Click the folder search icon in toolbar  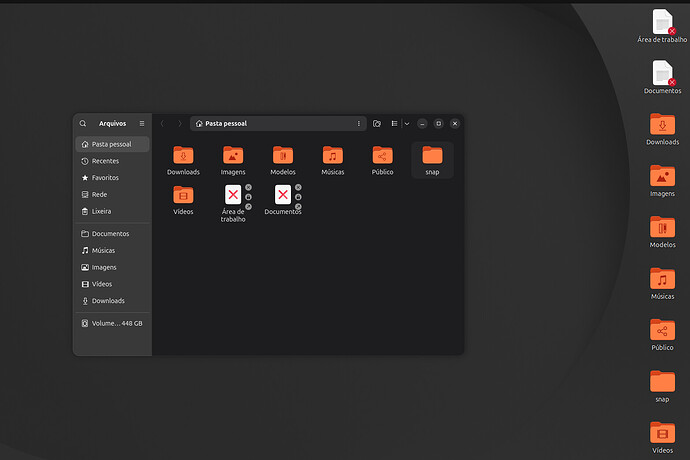377,124
